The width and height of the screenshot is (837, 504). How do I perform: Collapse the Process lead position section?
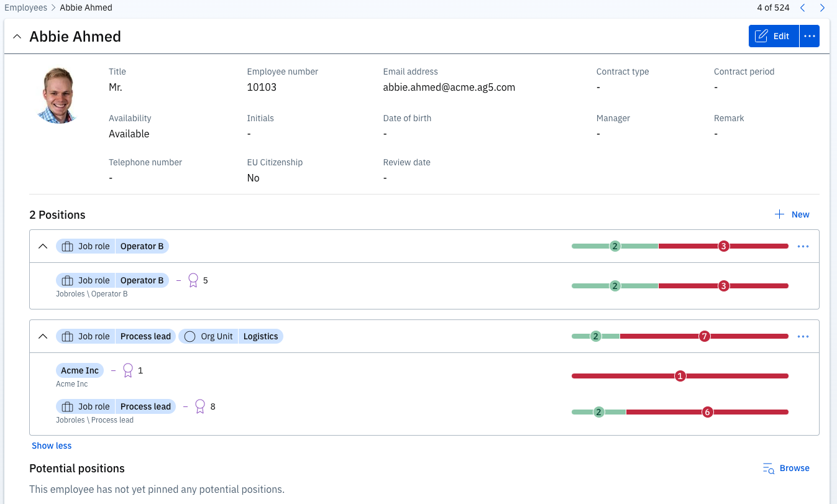43,337
